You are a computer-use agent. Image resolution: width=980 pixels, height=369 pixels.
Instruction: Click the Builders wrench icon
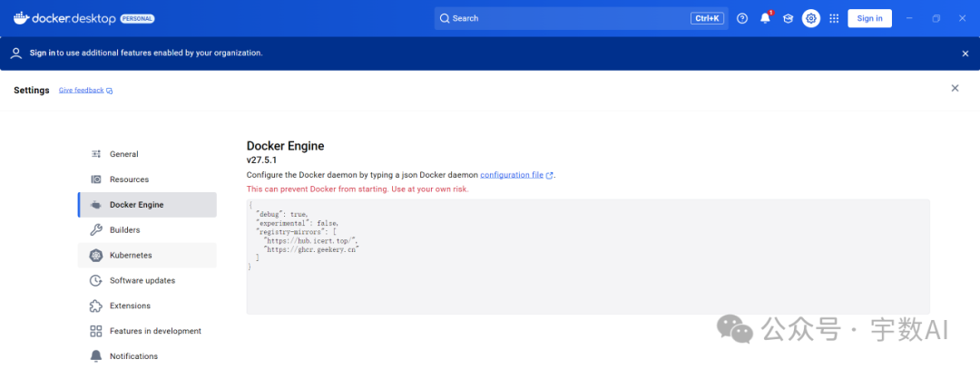click(96, 229)
